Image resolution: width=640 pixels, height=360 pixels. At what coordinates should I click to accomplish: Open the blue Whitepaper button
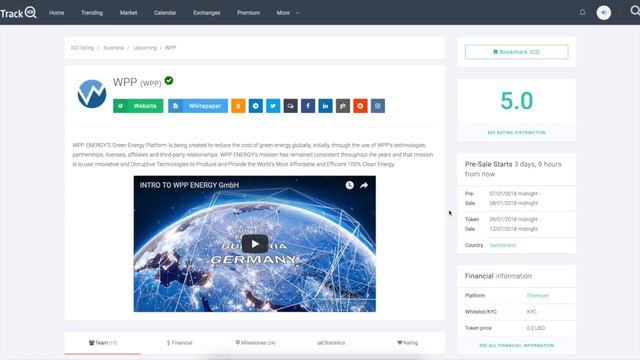(x=198, y=106)
